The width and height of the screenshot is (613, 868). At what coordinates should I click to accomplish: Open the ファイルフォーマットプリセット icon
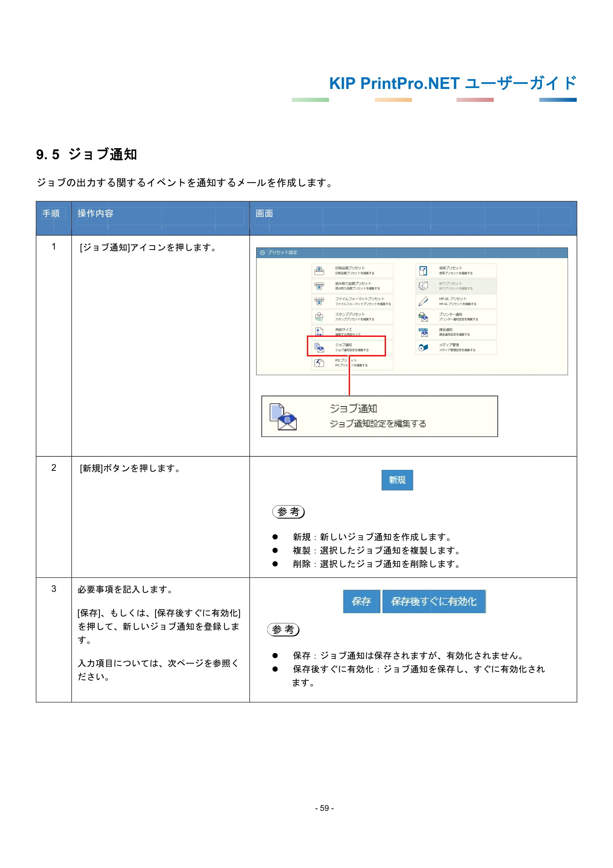(319, 301)
